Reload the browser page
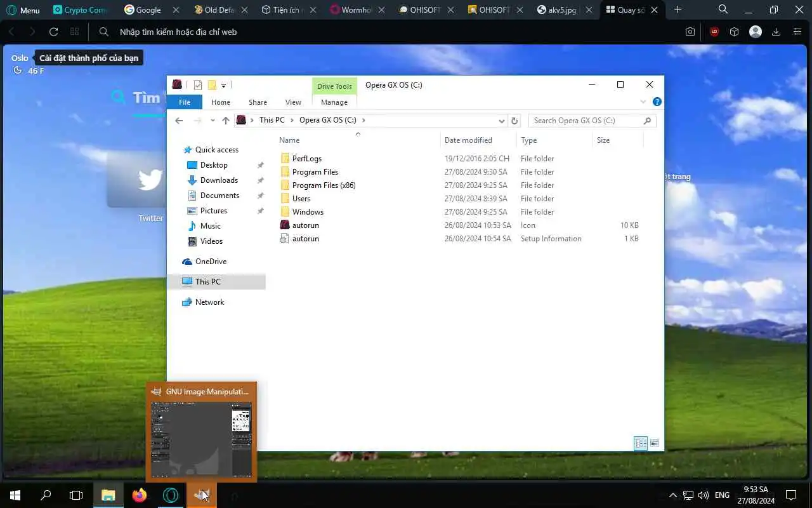Screen dimensions: 812x508 coord(53,32)
